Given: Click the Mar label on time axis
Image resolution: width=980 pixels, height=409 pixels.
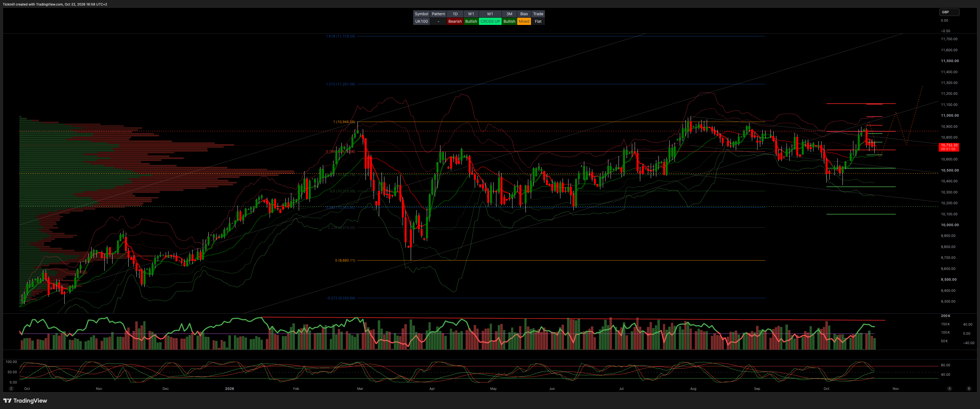Looking at the screenshot, I should (360, 389).
